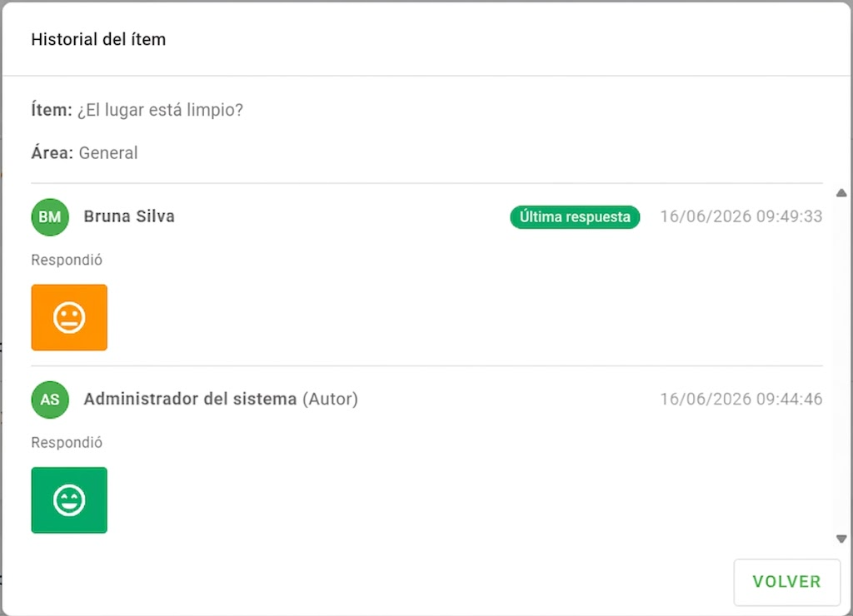This screenshot has width=853, height=616.
Task: Click the green smiling face response icon
Action: click(x=69, y=499)
